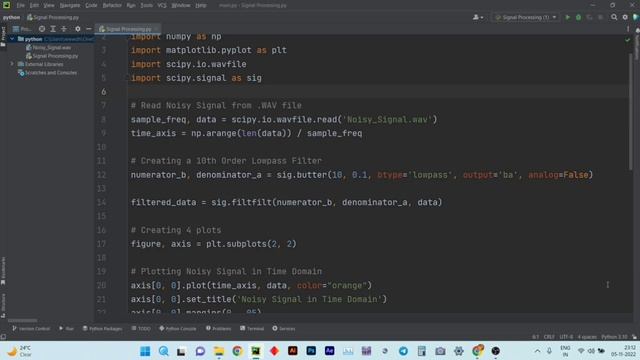640x360 pixels.
Task: Open the Tools menu
Action: coord(146,5)
